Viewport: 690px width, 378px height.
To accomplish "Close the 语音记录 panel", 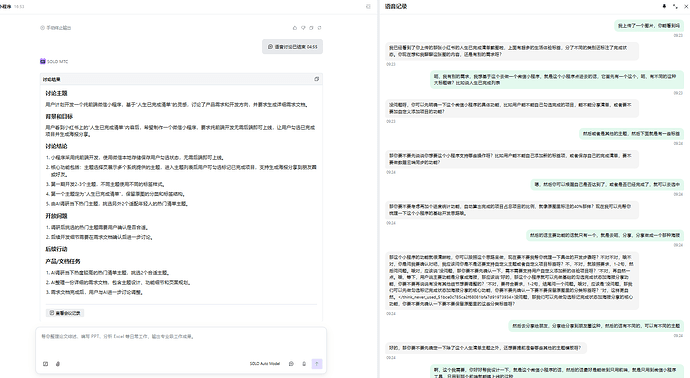I will click(686, 6).
